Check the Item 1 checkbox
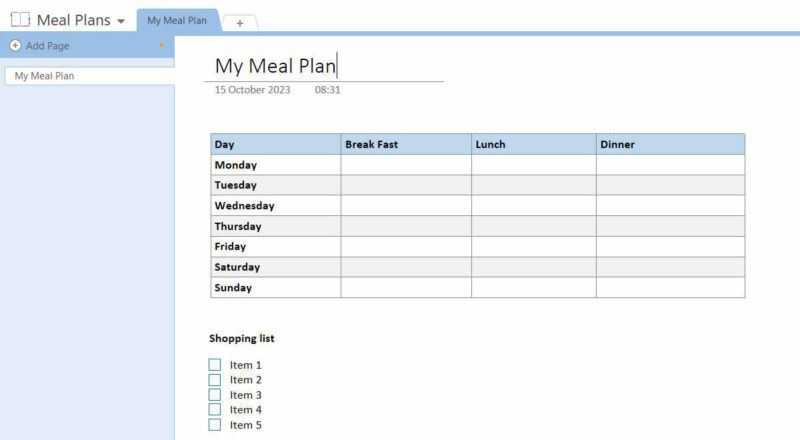Viewport: 800px width, 440px height. [x=215, y=364]
